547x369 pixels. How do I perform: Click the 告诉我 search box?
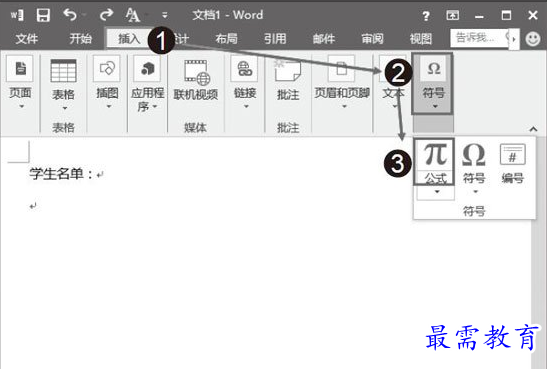480,38
